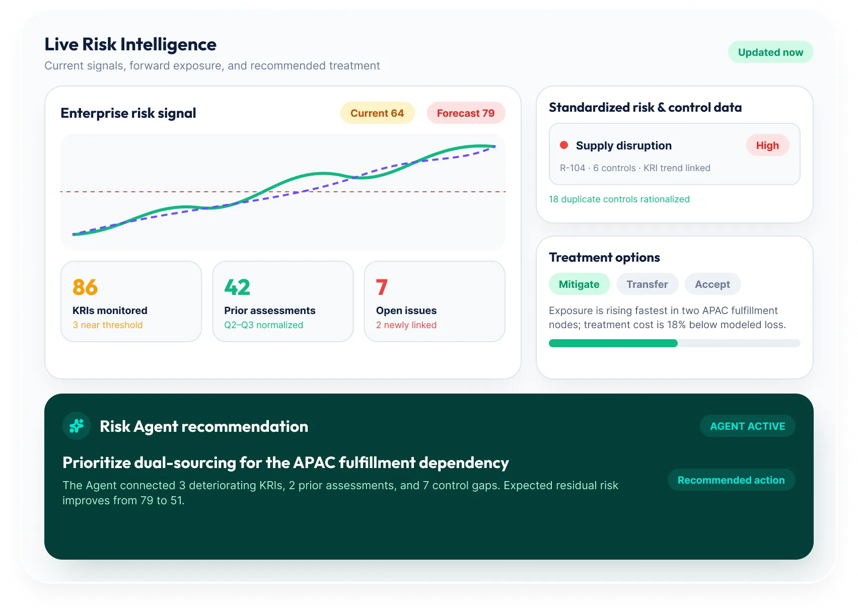This screenshot has height=616, width=858.
Task: Open the Supply disruption risk card
Action: [674, 154]
